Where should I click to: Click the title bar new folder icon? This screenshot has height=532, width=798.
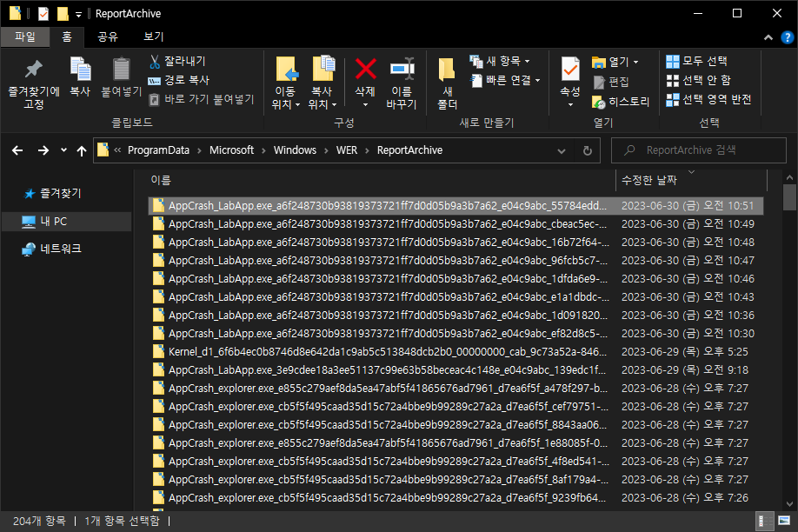coord(63,14)
